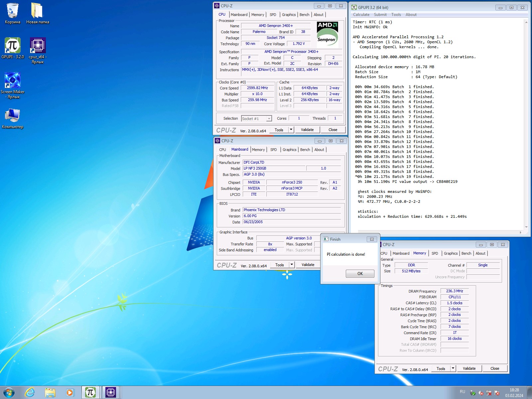Expand the Socket #1 selection dropdown
Image resolution: width=532 pixels, height=399 pixels.
[269, 119]
